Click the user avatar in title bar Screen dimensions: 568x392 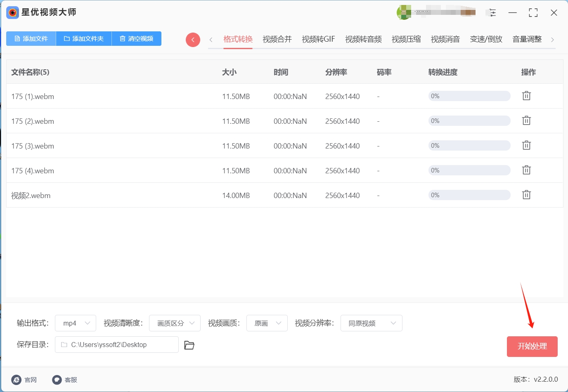[404, 12]
